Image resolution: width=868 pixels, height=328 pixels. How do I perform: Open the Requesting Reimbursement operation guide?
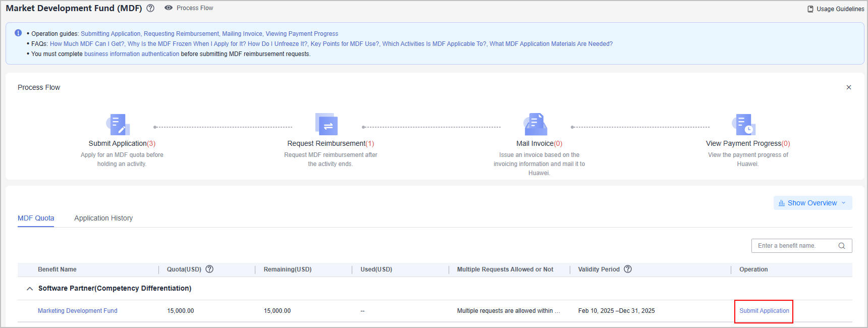[181, 34]
